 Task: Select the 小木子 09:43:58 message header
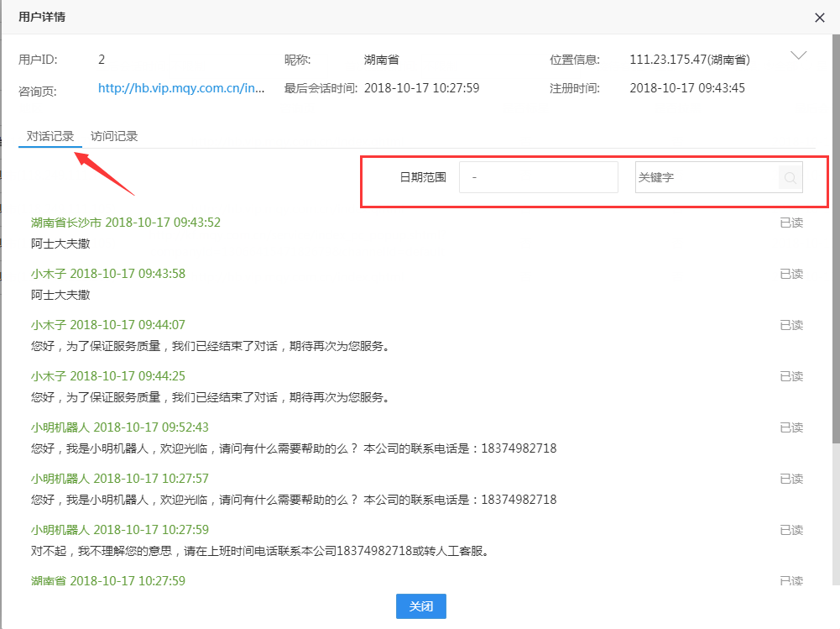[x=108, y=274]
